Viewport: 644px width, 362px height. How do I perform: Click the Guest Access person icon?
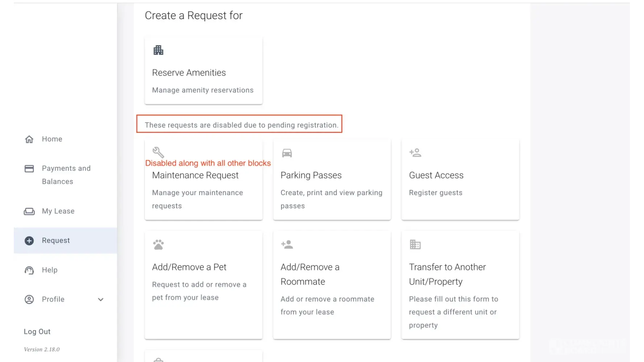415,153
